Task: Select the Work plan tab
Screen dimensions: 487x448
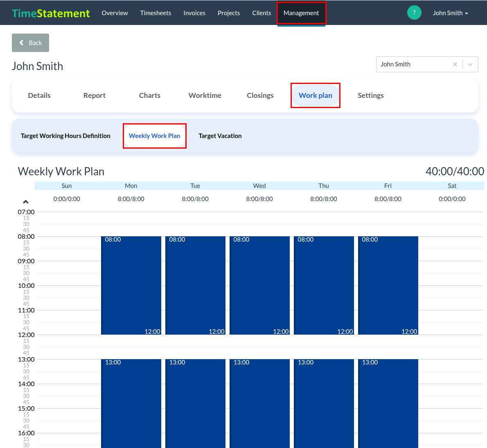Action: coord(316,95)
